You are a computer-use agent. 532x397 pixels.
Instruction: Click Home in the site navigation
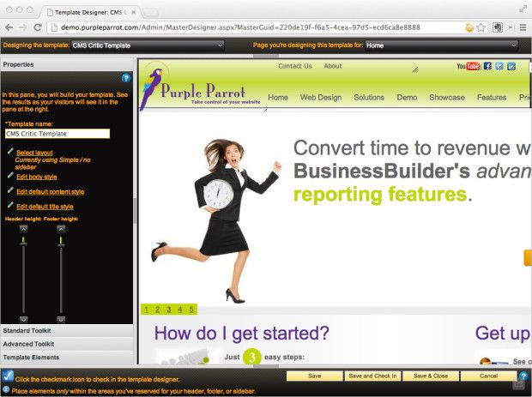pyautogui.click(x=278, y=97)
